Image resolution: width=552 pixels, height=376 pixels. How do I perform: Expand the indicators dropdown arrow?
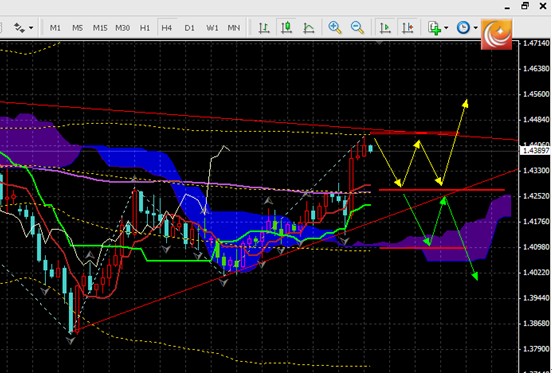point(446,28)
